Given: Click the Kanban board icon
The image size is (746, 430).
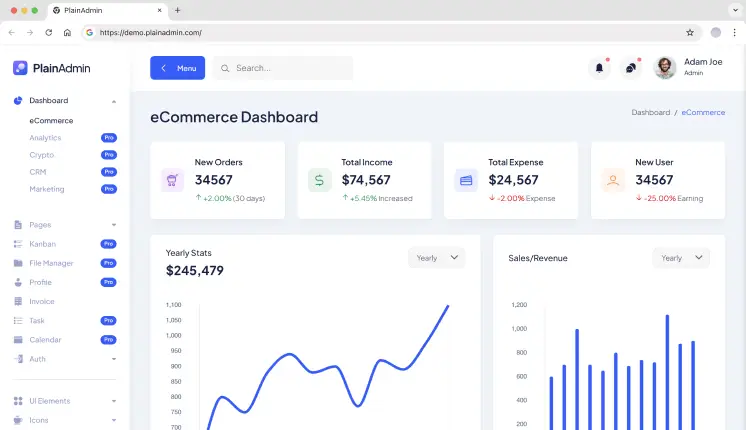Looking at the screenshot, I should pos(18,244).
